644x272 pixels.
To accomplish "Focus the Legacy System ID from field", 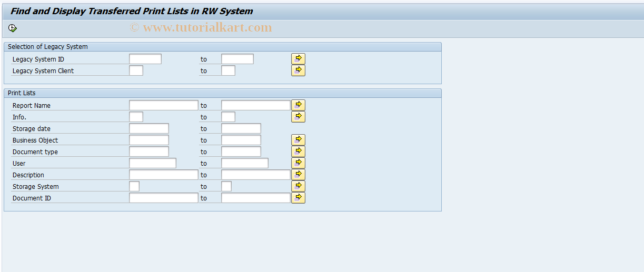I will (x=145, y=59).
